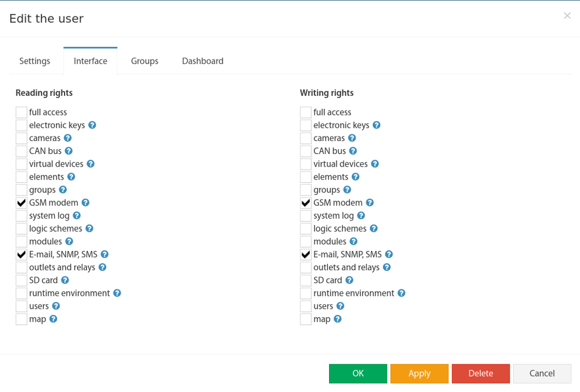
Task: Open help icon for system log writing rights
Action: tap(361, 216)
